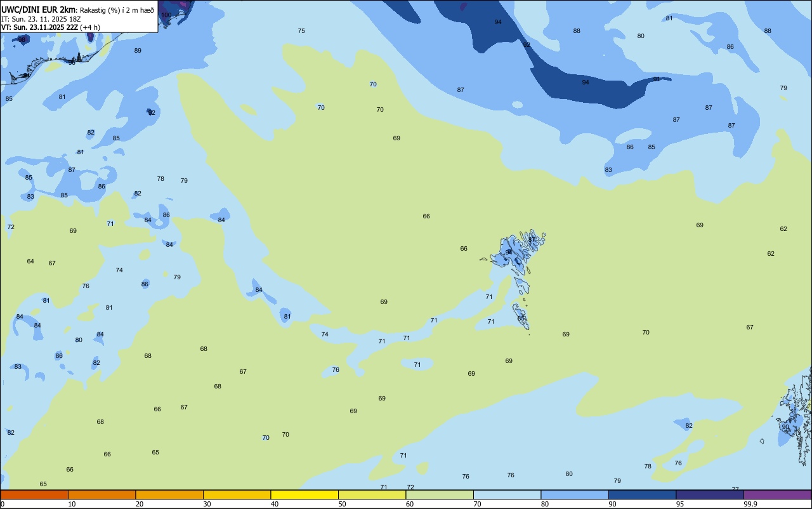Click the "95" legend scale label
The image size is (812, 509).
click(x=680, y=505)
